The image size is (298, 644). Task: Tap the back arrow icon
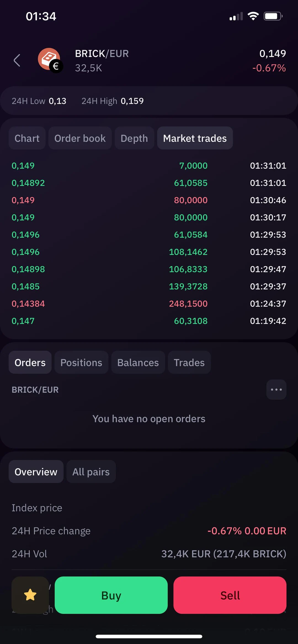click(17, 60)
